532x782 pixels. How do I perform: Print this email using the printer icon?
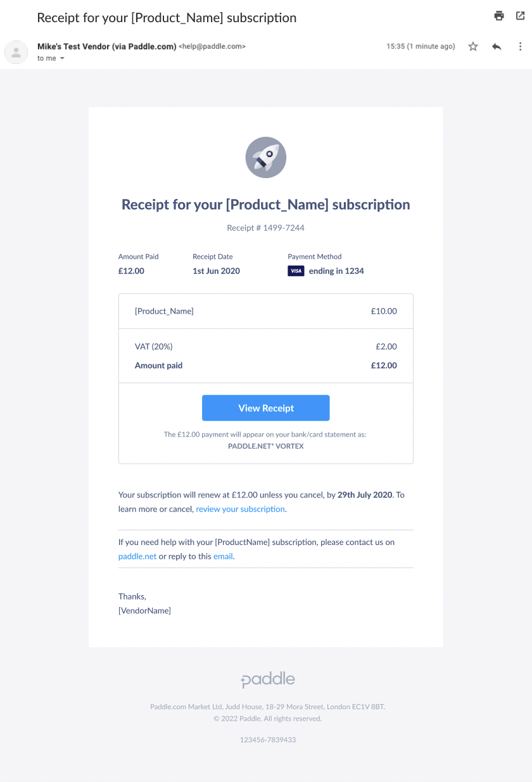tap(499, 16)
